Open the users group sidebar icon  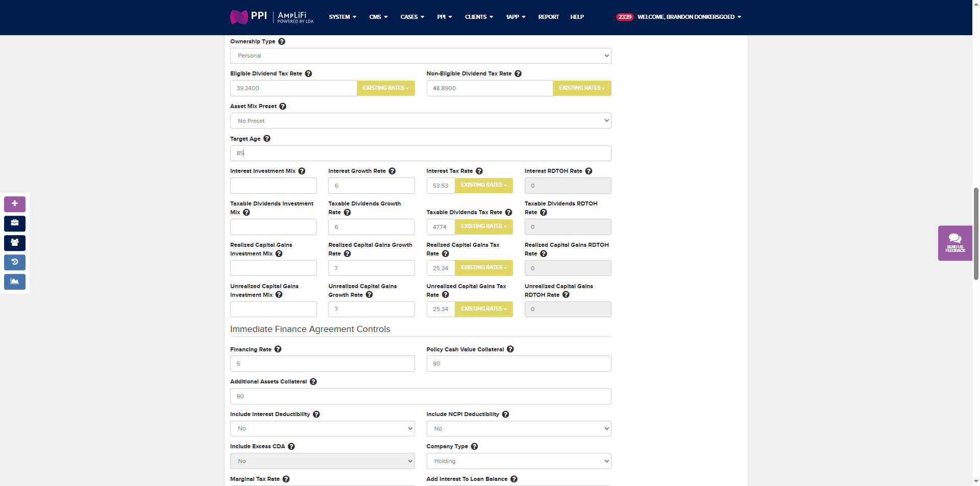click(x=15, y=243)
